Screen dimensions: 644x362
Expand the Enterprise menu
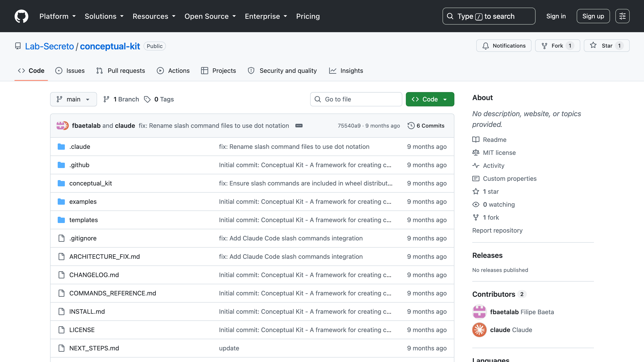click(266, 16)
